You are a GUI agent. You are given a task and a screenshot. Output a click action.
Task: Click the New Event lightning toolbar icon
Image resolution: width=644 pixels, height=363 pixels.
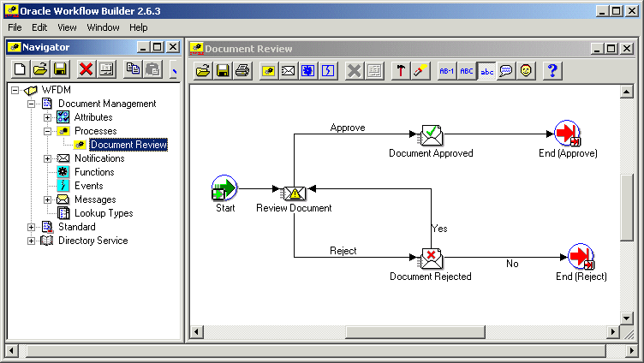pyautogui.click(x=328, y=71)
